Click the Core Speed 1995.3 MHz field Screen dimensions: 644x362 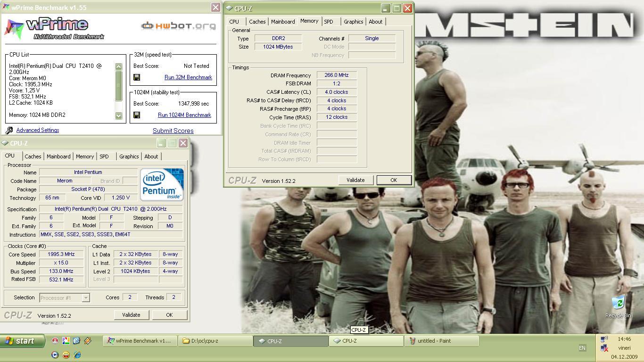pos(61,255)
